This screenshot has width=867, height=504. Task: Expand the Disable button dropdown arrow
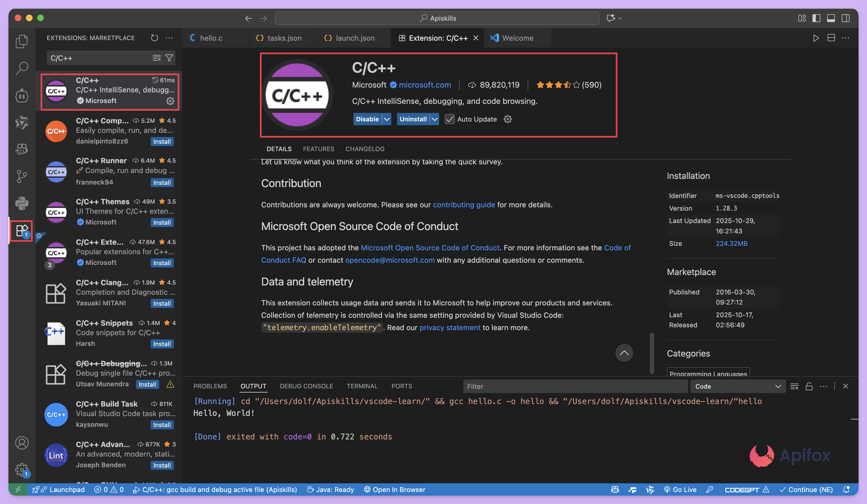click(386, 119)
